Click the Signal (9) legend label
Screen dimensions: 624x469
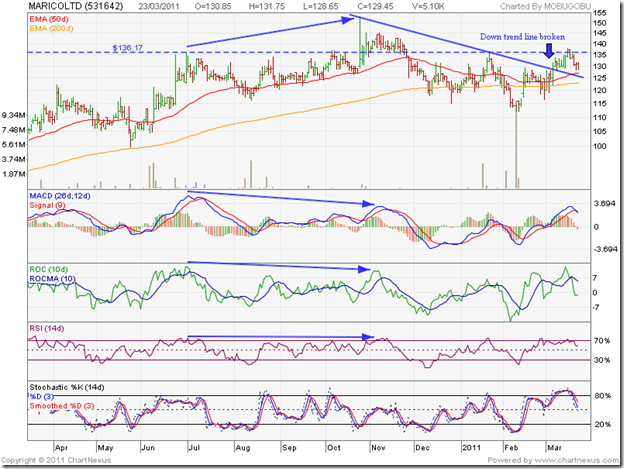pos(48,205)
